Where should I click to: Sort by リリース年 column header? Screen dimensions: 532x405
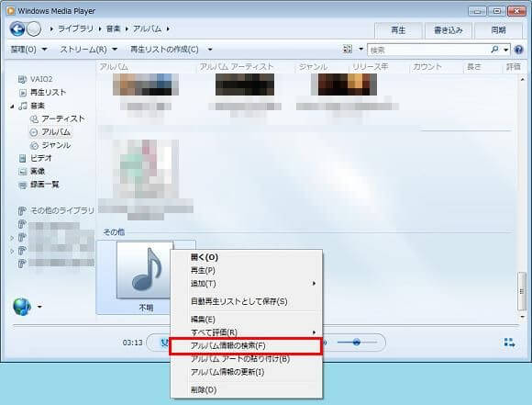click(x=371, y=67)
